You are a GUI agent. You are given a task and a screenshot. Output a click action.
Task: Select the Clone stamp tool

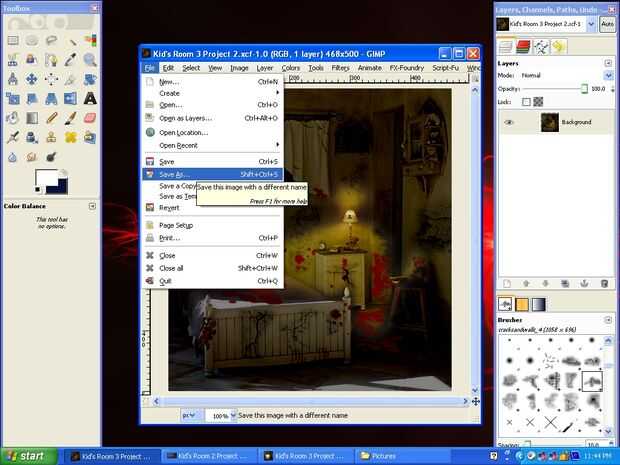pos(51,137)
